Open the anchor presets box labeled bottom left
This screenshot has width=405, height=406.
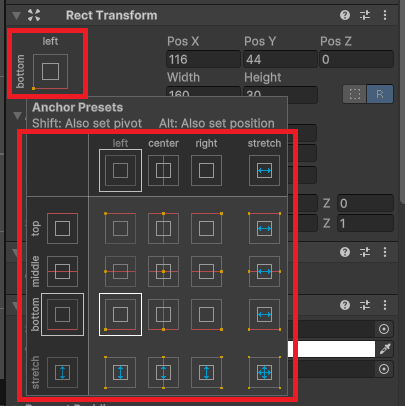coord(47,63)
